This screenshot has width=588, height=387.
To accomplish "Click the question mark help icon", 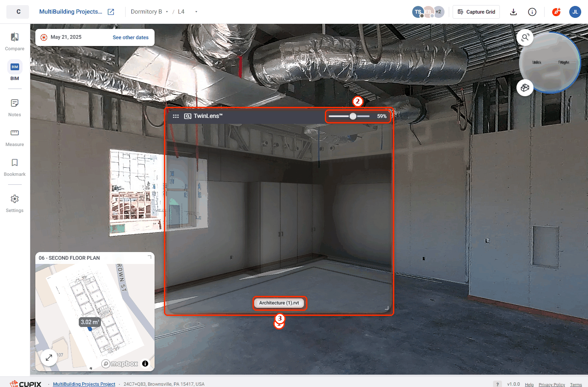I will click(x=497, y=384).
